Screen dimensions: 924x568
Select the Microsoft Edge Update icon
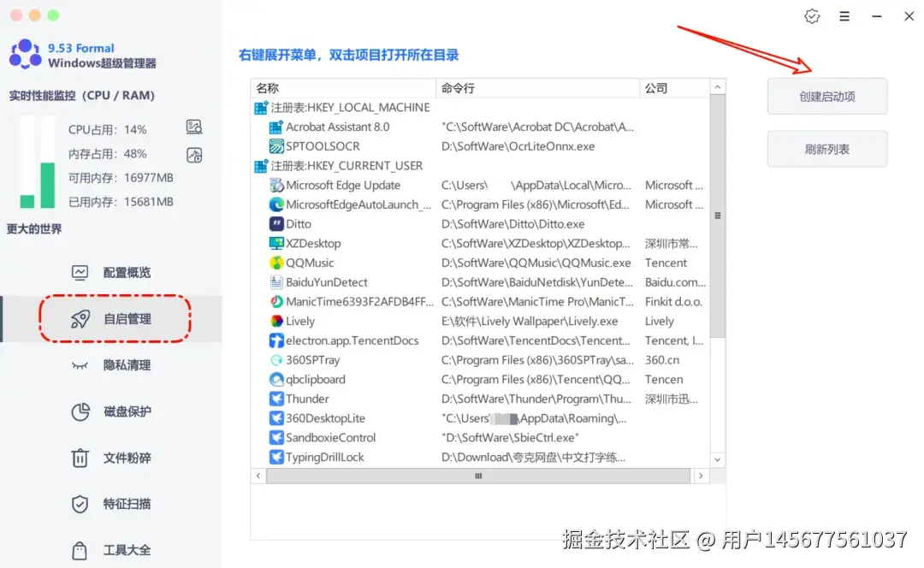tap(275, 185)
